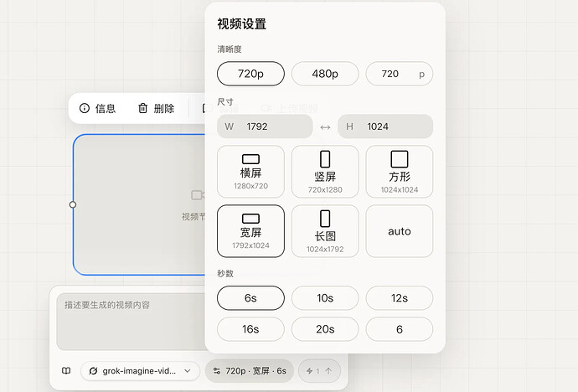Click the 秒数 section label

click(225, 273)
